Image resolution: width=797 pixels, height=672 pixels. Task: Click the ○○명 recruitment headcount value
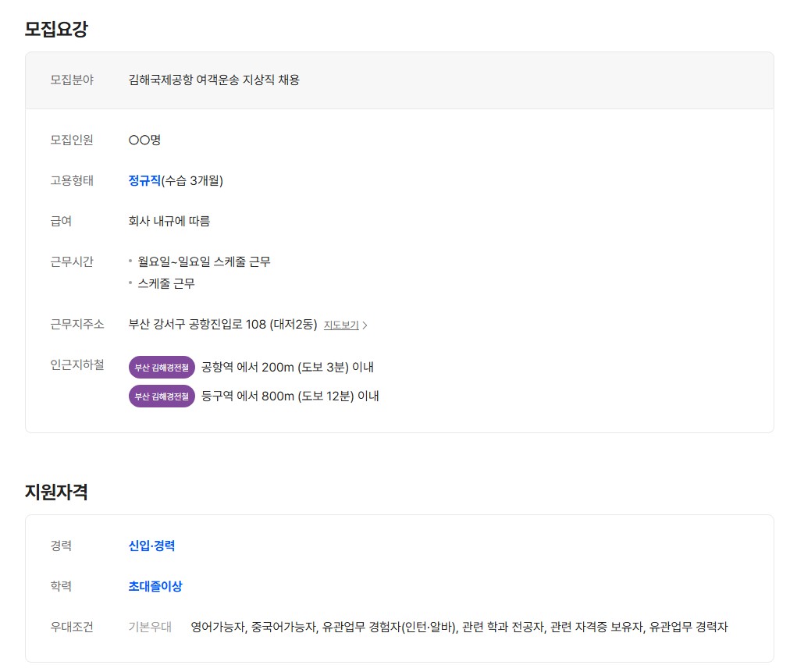click(x=144, y=140)
